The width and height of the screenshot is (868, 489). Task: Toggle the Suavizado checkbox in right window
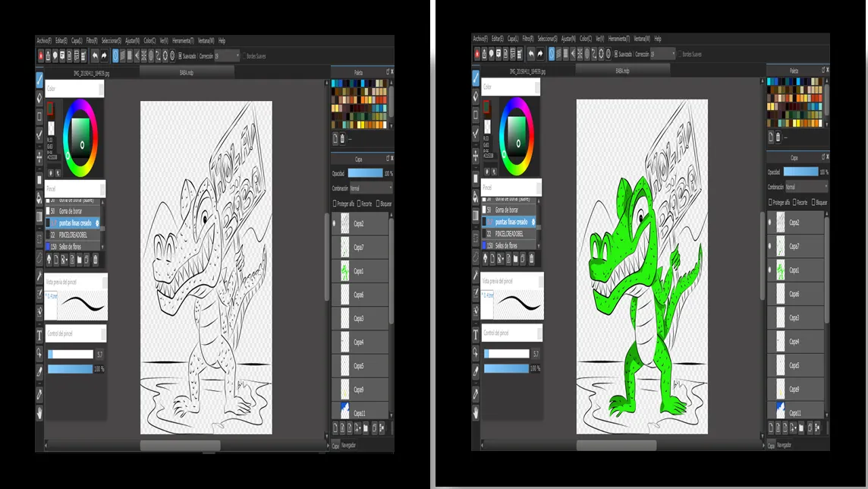(615, 55)
